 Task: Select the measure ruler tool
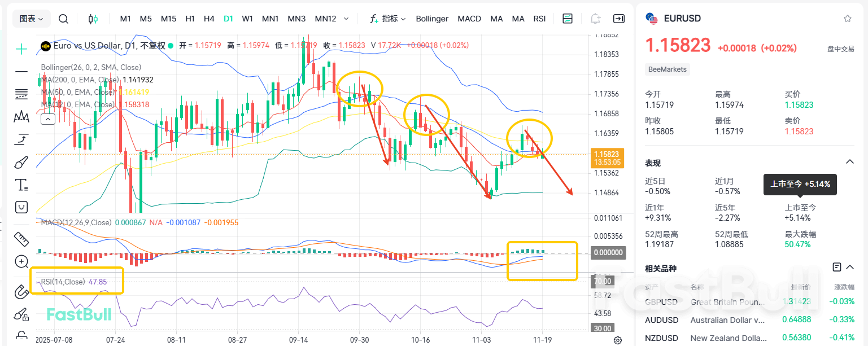(21, 239)
